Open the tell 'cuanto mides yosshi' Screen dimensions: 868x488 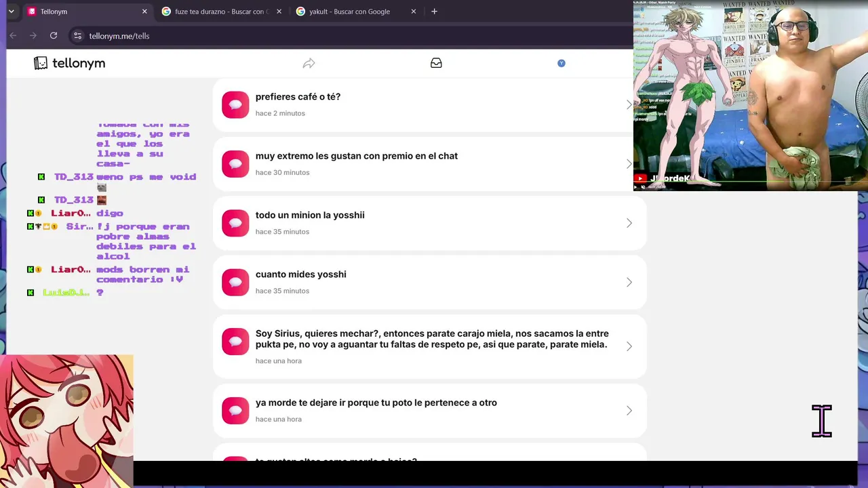pos(429,282)
